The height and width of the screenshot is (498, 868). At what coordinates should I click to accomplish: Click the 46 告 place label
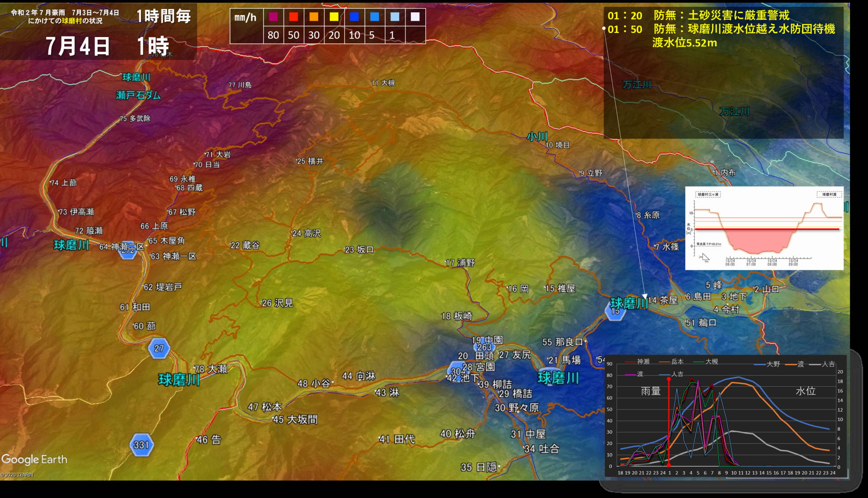tap(209, 440)
